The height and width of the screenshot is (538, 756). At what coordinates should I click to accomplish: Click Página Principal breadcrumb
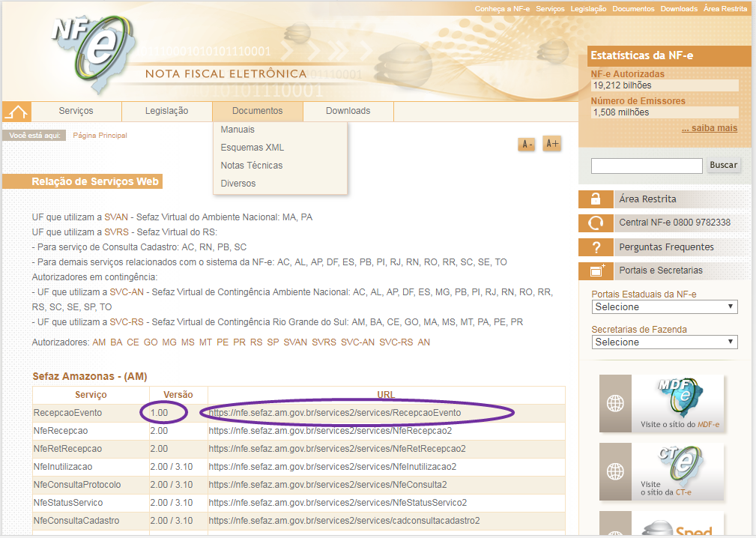click(100, 136)
